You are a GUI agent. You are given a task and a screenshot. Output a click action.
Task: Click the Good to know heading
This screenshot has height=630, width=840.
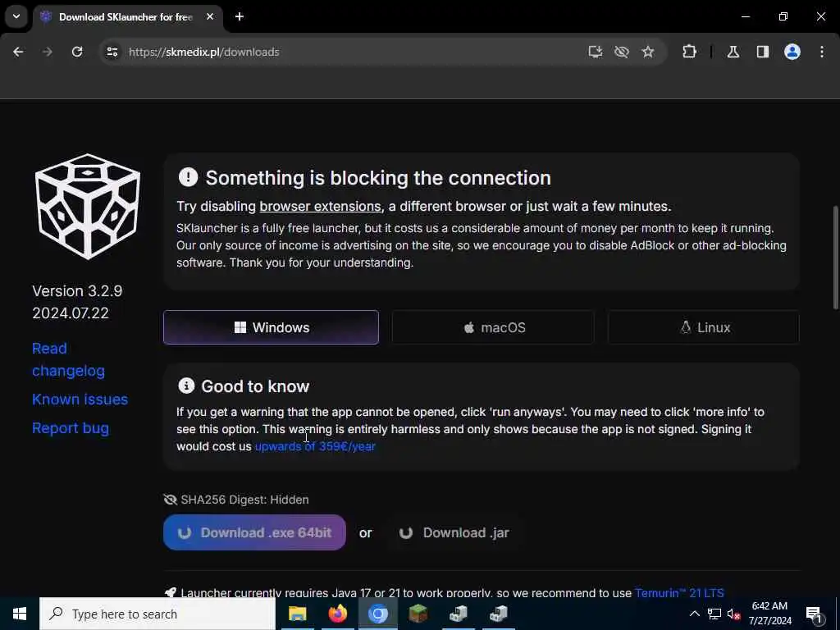click(x=255, y=386)
